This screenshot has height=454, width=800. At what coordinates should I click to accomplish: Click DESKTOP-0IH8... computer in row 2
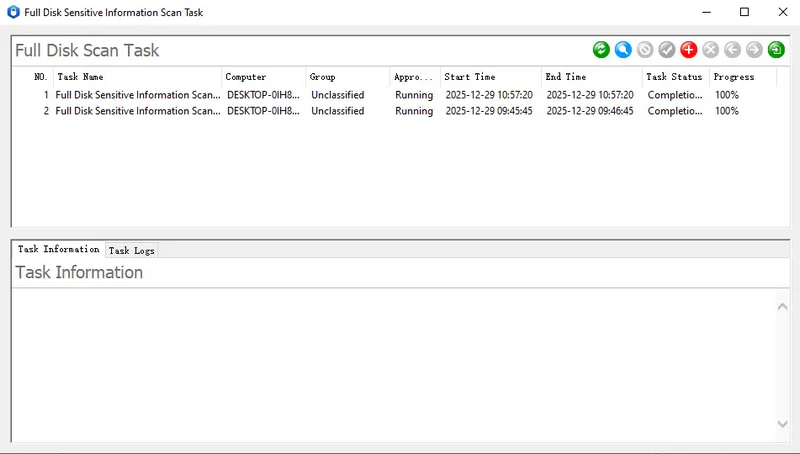263,111
